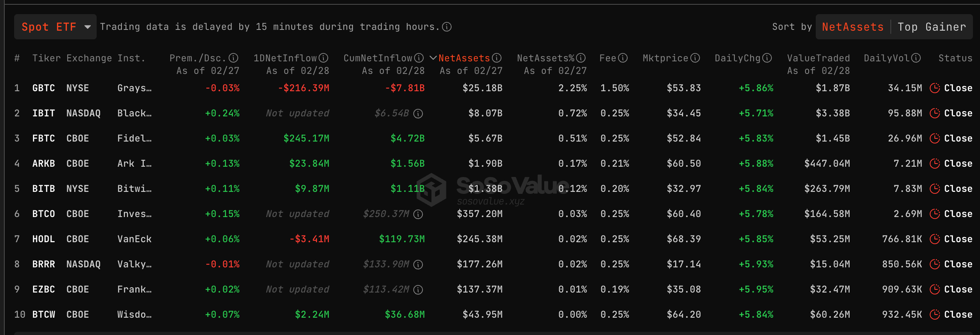The width and height of the screenshot is (980, 335).
Task: Click info icon beside trading delay notice
Action: pos(447,27)
